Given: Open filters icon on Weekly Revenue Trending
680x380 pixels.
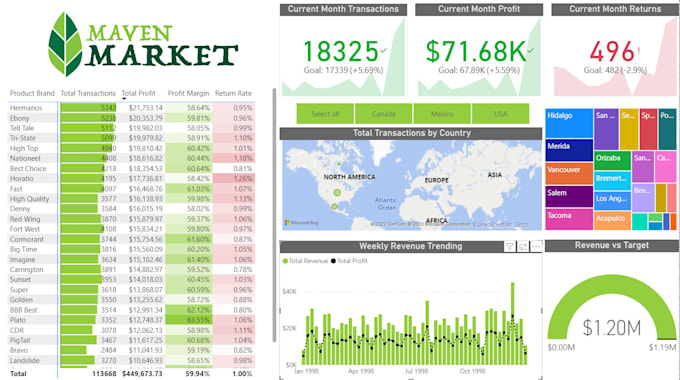Looking at the screenshot, I should pyautogui.click(x=510, y=247).
